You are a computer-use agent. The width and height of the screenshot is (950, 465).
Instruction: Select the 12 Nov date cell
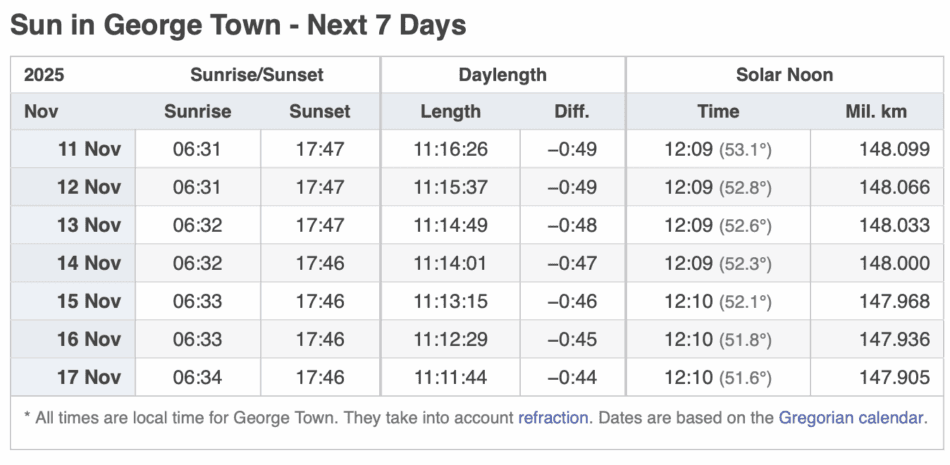[x=88, y=188]
